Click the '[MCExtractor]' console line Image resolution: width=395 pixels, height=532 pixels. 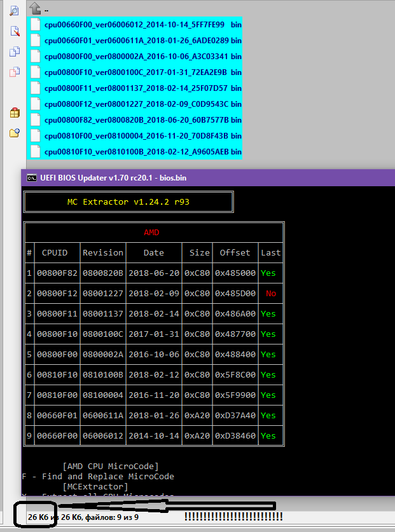click(x=95, y=487)
